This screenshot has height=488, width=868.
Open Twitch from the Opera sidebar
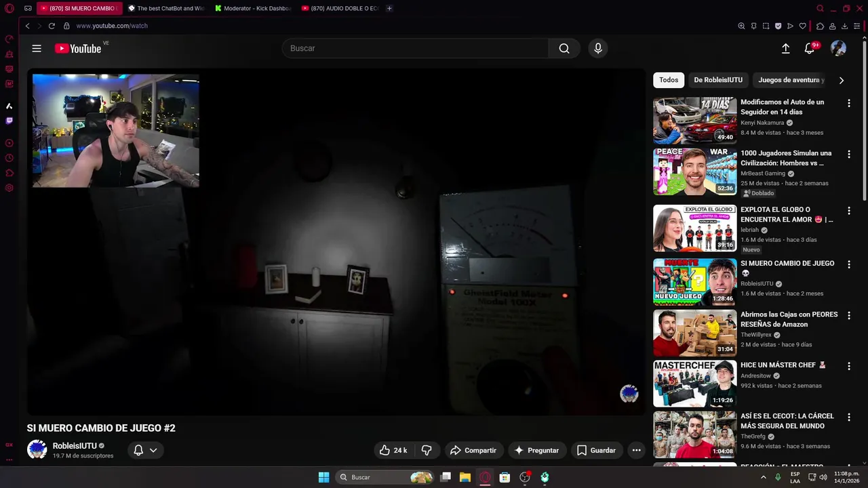pyautogui.click(x=9, y=121)
